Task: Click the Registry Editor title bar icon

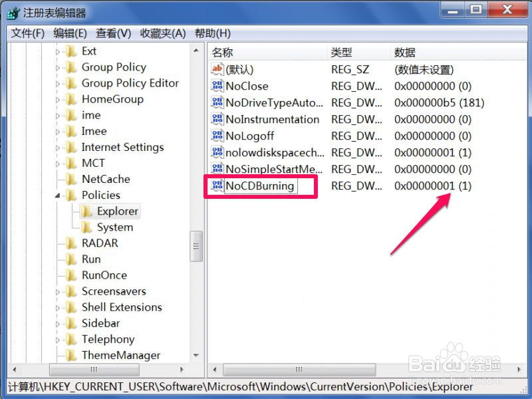Action: (x=13, y=13)
